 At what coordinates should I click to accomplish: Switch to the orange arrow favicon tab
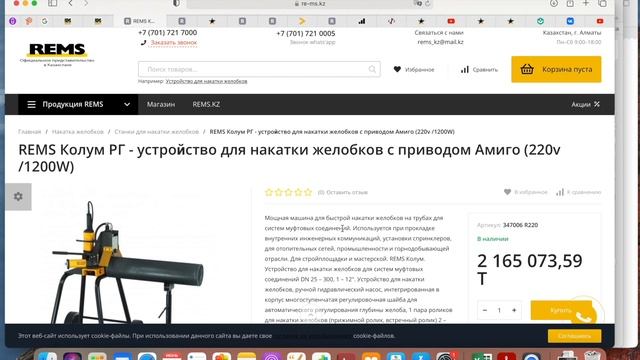(x=302, y=21)
